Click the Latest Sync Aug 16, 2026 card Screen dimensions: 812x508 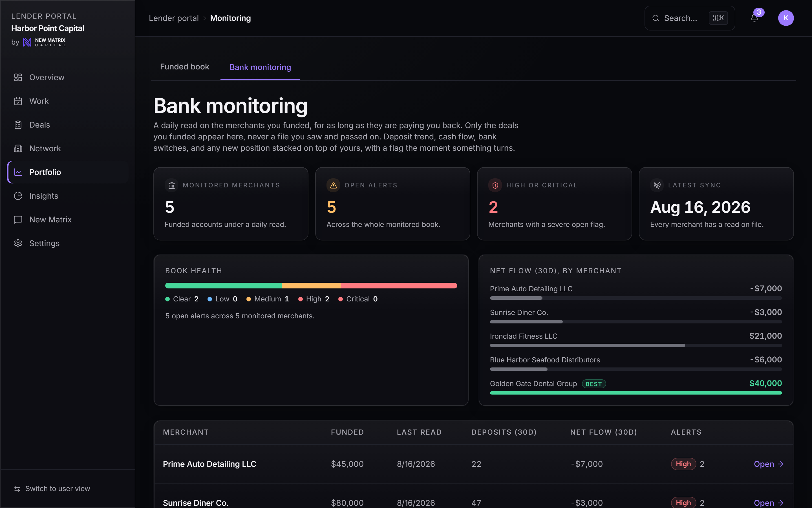[x=716, y=203]
